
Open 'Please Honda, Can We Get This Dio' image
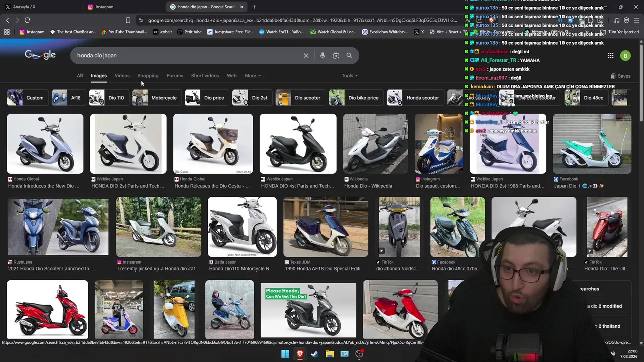click(x=308, y=310)
